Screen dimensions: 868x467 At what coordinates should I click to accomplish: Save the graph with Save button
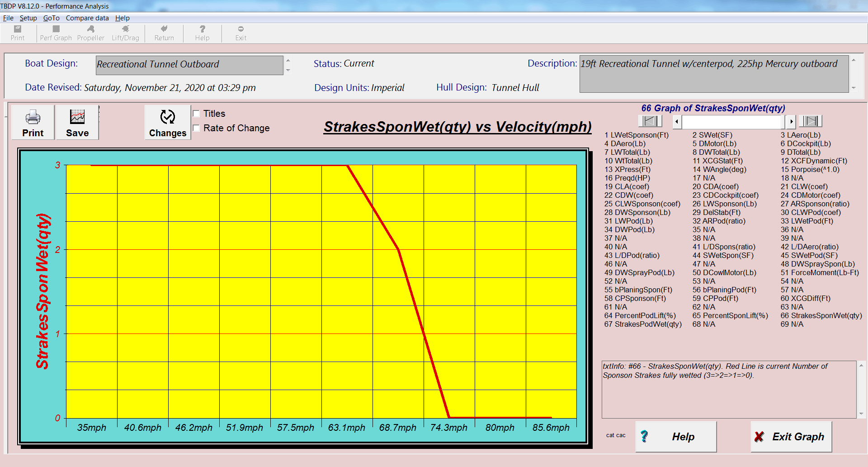tap(77, 123)
